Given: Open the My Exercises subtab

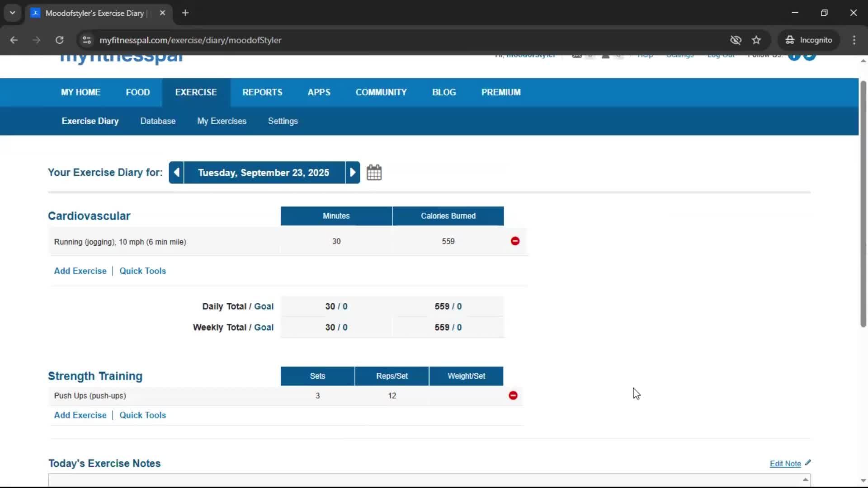Looking at the screenshot, I should click(x=222, y=121).
